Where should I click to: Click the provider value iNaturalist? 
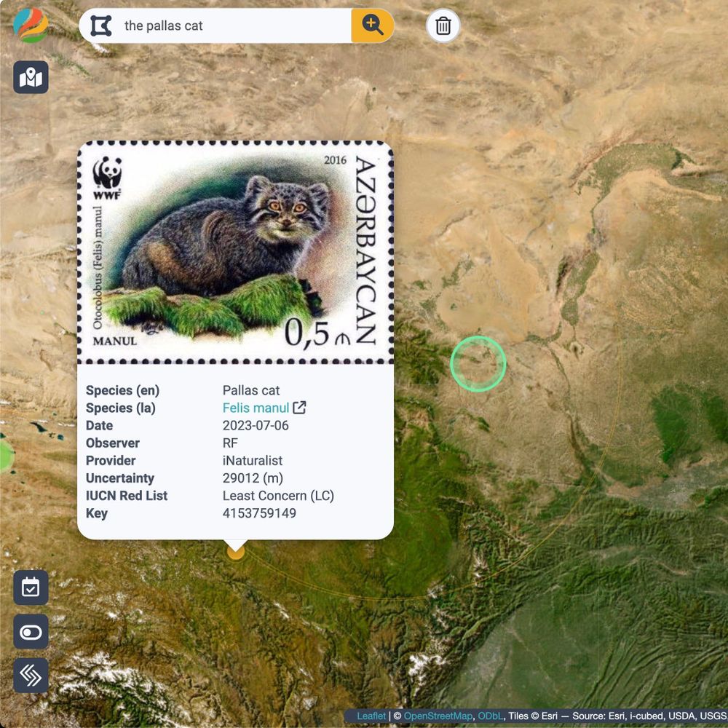tap(253, 461)
